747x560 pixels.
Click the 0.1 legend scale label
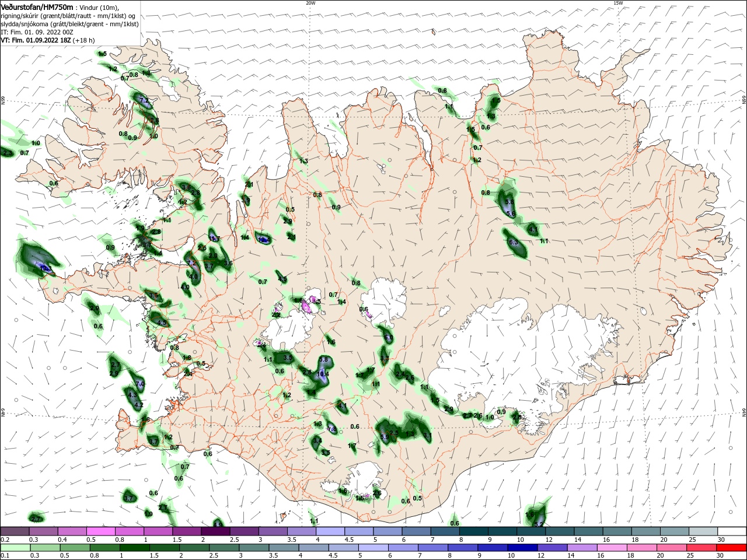click(x=5, y=556)
